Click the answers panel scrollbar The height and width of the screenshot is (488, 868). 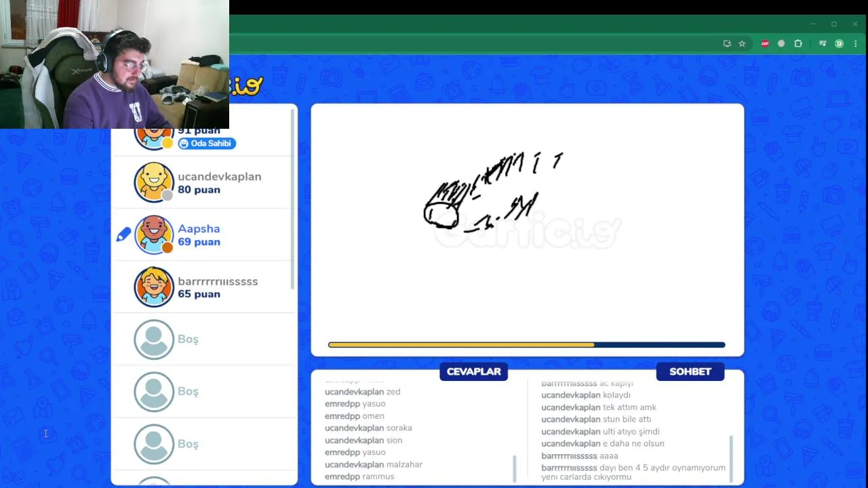click(515, 469)
